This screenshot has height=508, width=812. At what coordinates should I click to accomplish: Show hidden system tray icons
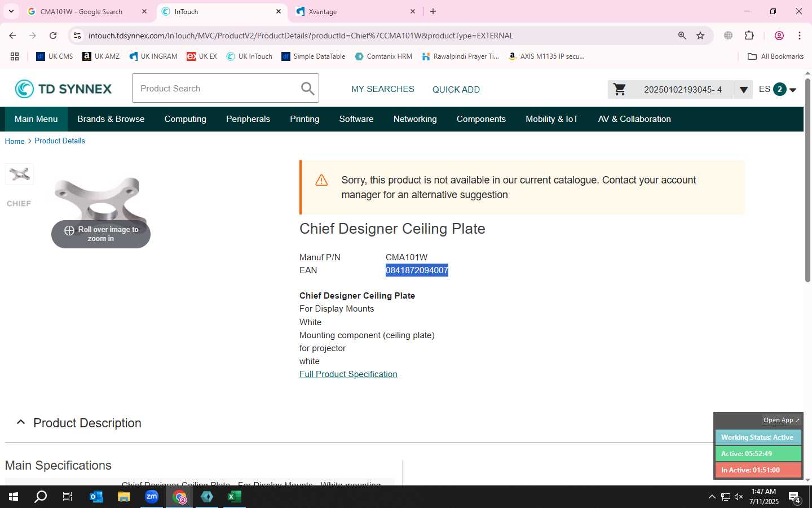(x=712, y=497)
